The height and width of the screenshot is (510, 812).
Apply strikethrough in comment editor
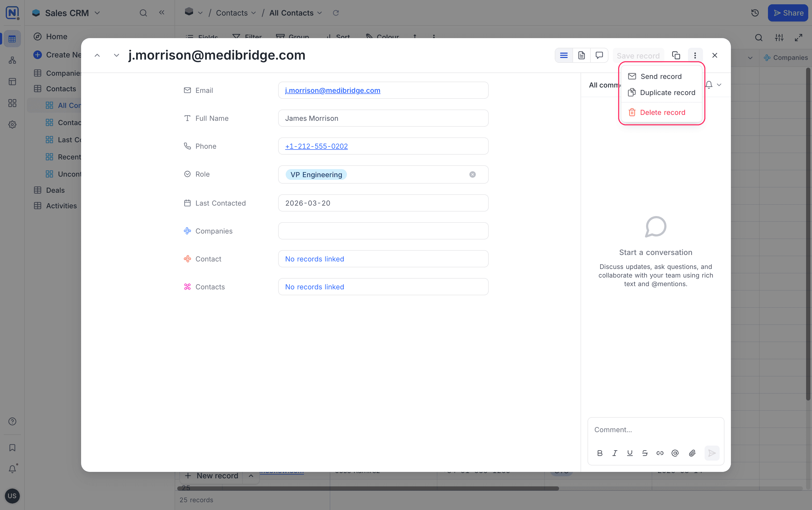[645, 453]
